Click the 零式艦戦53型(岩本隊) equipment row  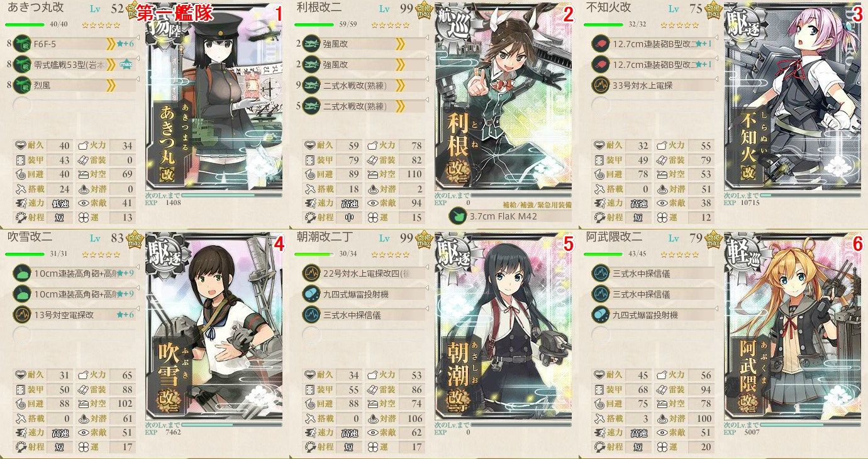[x=72, y=64]
